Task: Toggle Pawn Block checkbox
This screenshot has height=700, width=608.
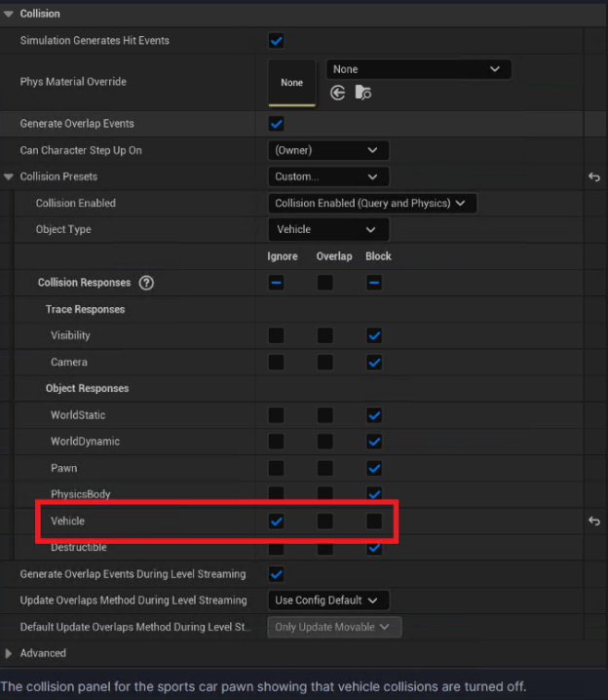Action: [x=374, y=468]
